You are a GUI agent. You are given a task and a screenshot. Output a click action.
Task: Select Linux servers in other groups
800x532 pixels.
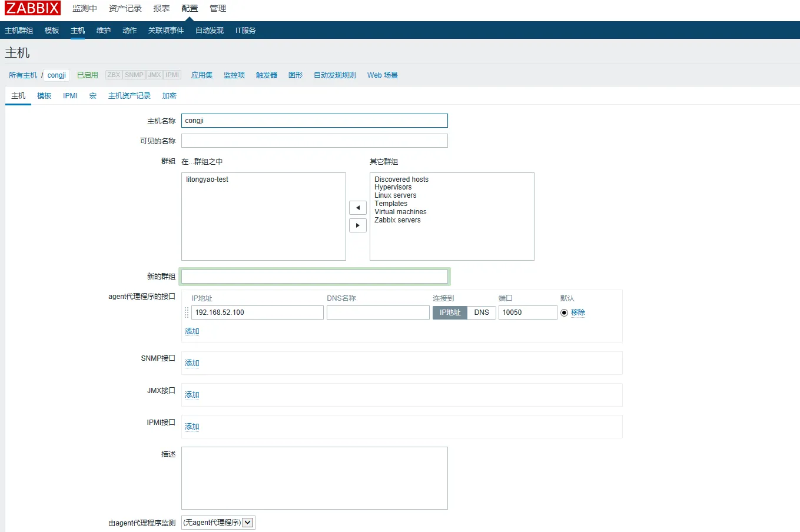pos(396,195)
